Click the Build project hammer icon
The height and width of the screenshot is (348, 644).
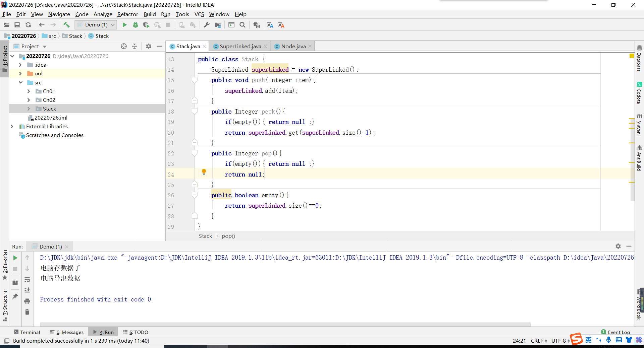66,25
